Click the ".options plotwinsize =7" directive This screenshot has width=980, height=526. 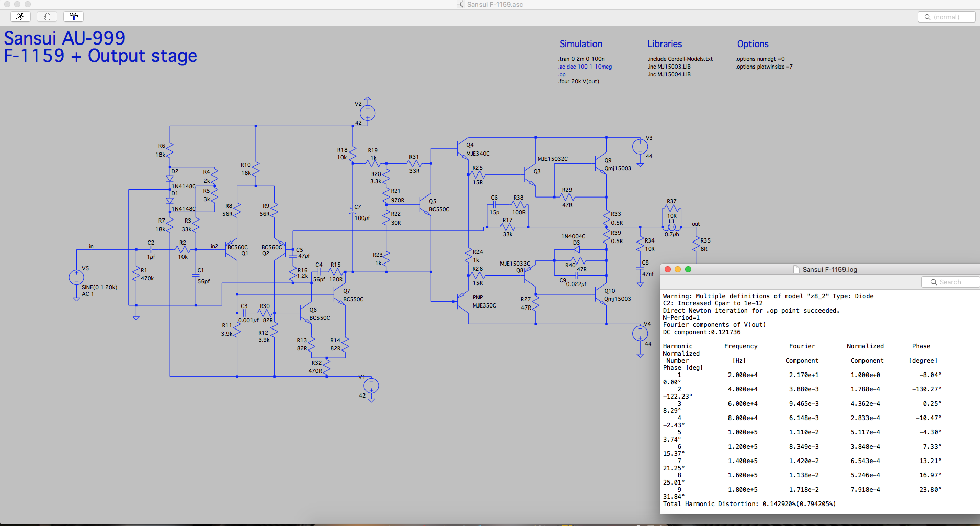tap(764, 67)
